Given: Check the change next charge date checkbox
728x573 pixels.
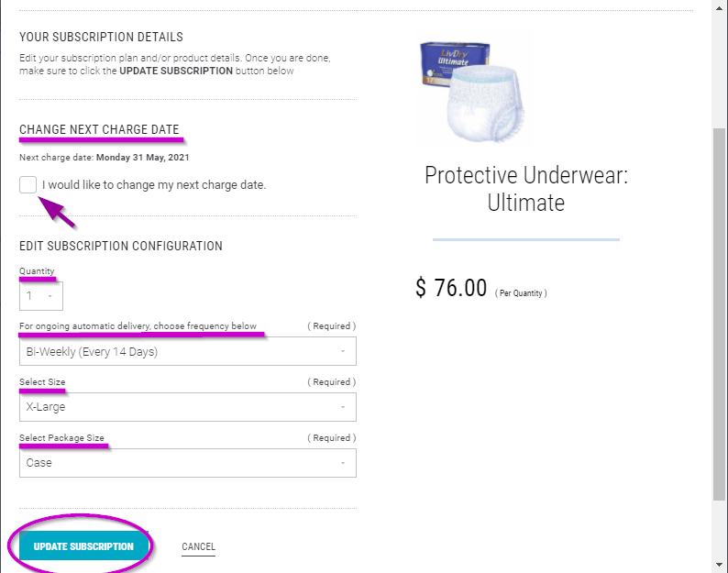Looking at the screenshot, I should coord(28,184).
